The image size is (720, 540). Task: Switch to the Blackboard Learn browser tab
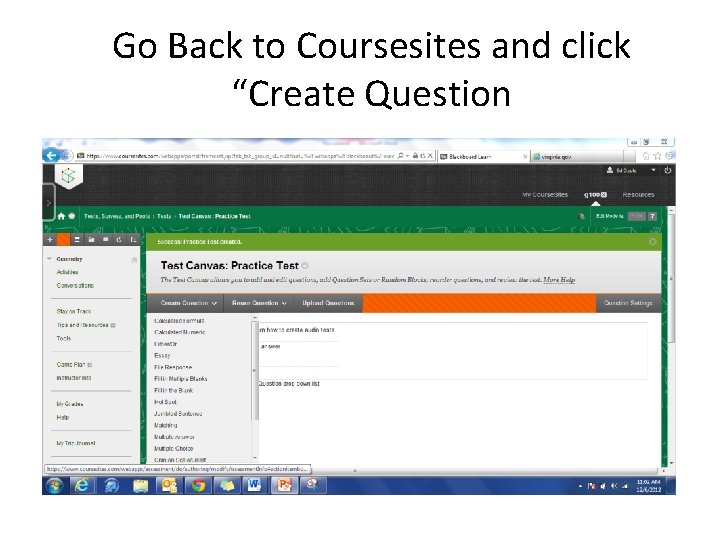[x=482, y=157]
